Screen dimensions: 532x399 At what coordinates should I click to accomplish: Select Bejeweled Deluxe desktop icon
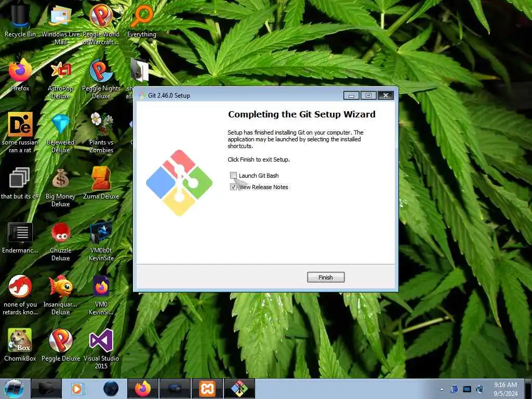tap(60, 133)
